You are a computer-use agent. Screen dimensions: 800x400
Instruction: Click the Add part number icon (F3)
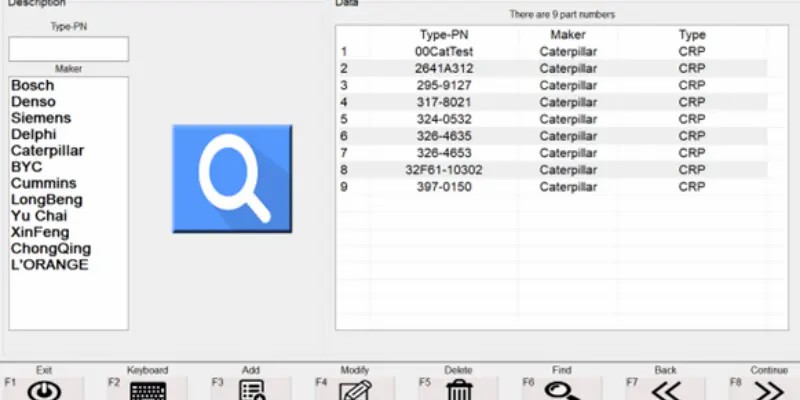pos(251,390)
